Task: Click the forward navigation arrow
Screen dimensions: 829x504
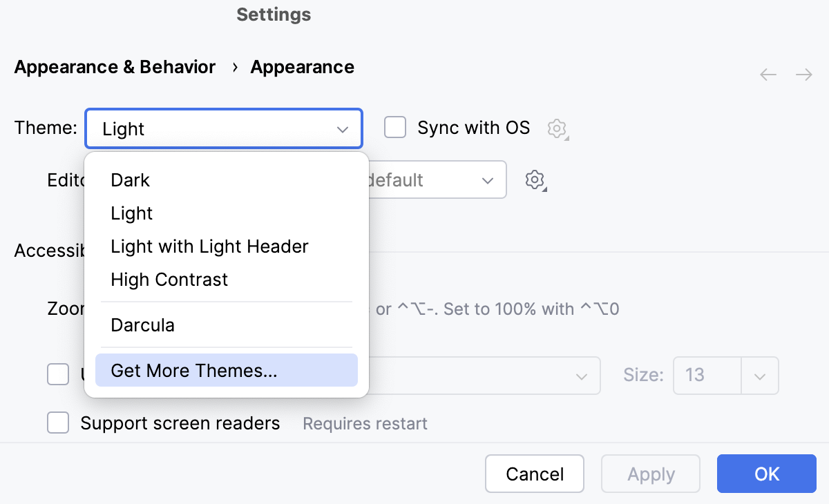Action: [803, 75]
